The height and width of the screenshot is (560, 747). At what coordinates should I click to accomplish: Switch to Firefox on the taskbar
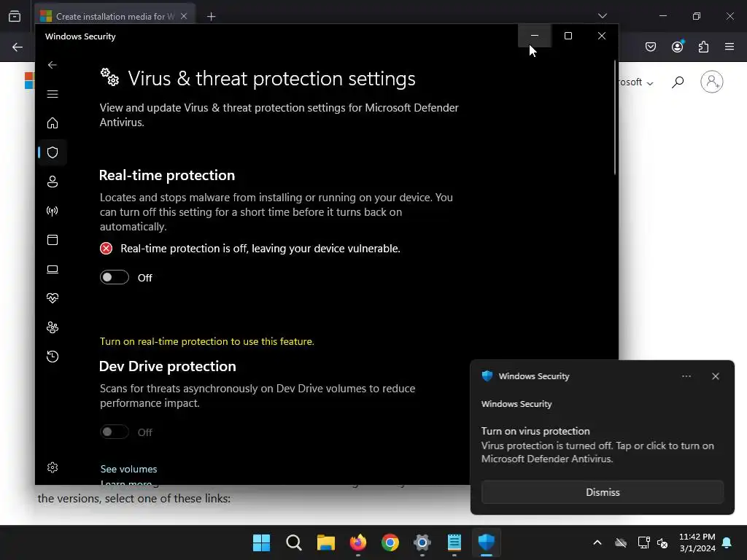[x=357, y=542]
